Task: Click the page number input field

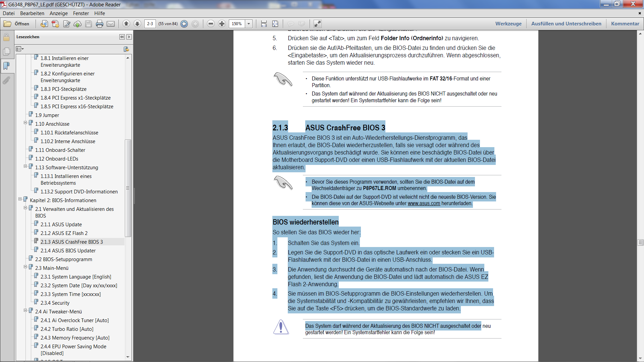Action: (x=150, y=24)
